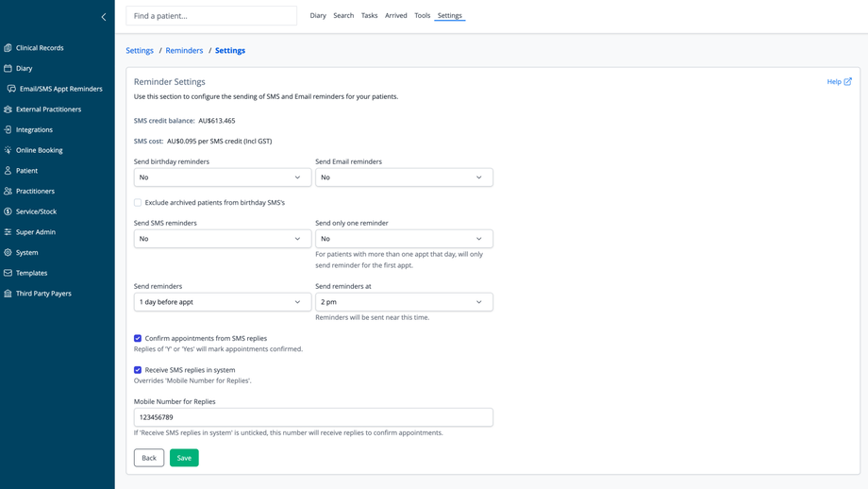This screenshot has height=489, width=868.
Task: Open the Help link
Action: [839, 82]
